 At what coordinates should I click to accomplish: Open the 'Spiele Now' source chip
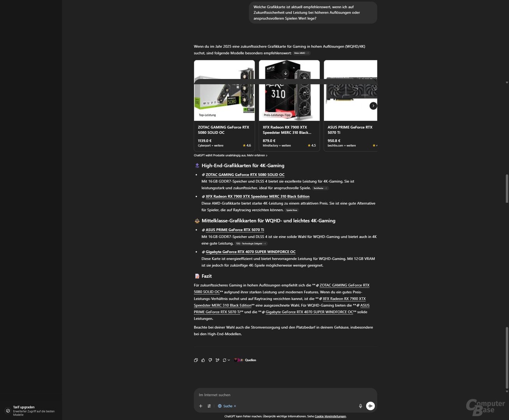click(x=292, y=210)
